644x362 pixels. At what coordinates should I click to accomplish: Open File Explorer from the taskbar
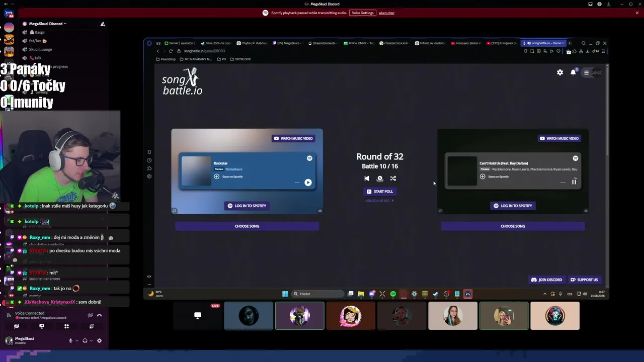tap(361, 294)
